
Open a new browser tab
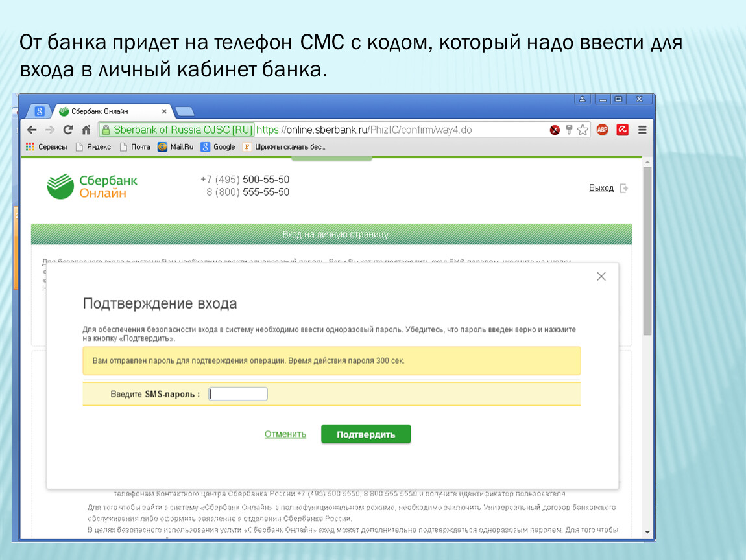(x=185, y=111)
